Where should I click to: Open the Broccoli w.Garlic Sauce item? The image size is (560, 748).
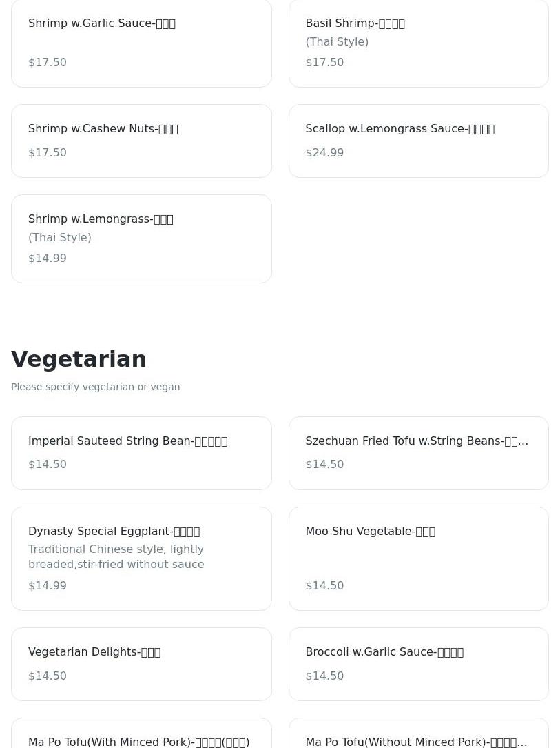coord(419,665)
